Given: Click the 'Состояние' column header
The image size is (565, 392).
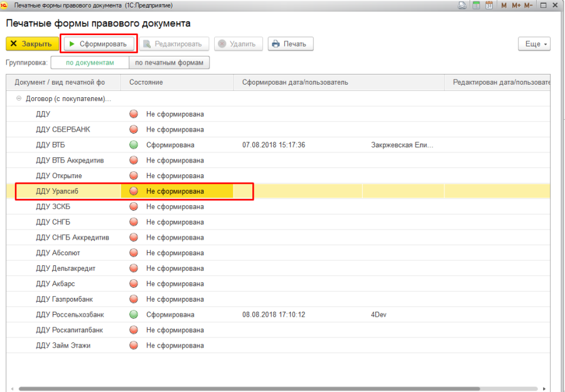Looking at the screenshot, I should [x=146, y=82].
